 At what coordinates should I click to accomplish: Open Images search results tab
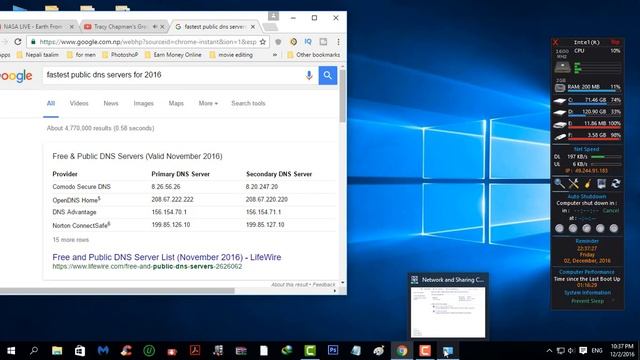(144, 103)
